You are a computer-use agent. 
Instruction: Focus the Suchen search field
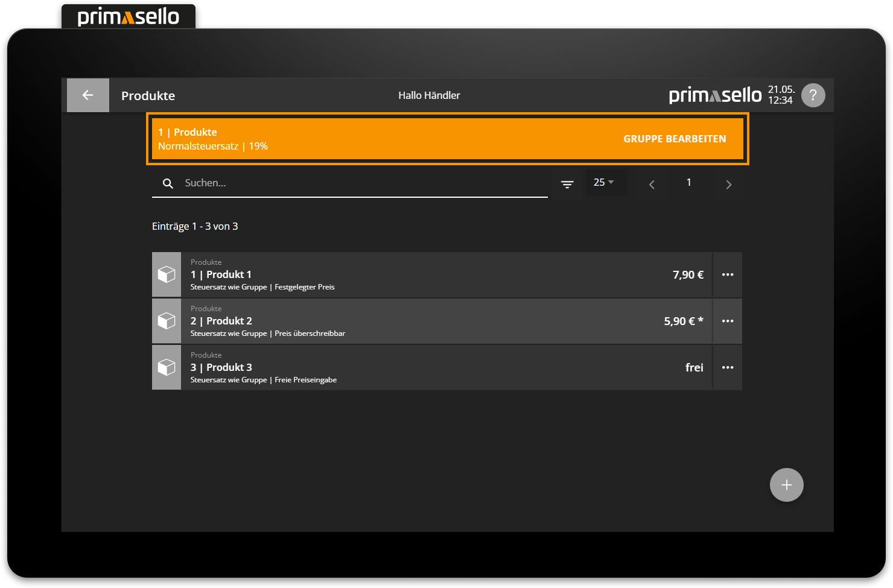(x=362, y=183)
